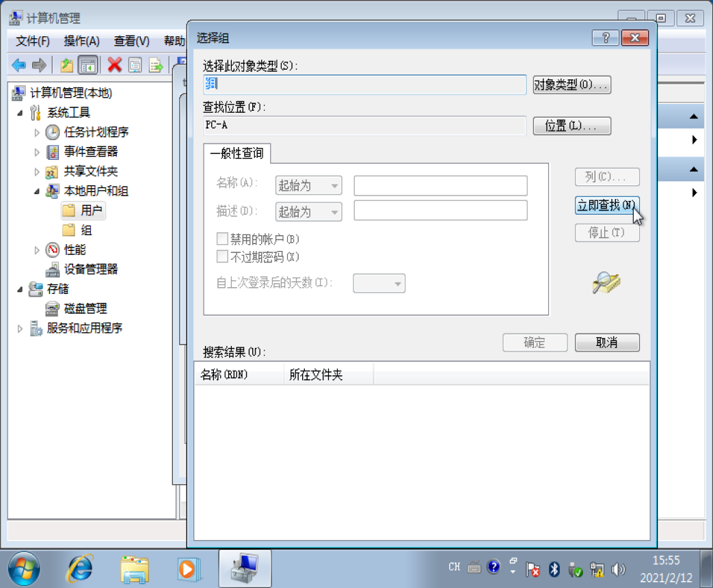713x588 pixels.
Task: Expand 服务和应用程序 node arrow
Action: 20,328
